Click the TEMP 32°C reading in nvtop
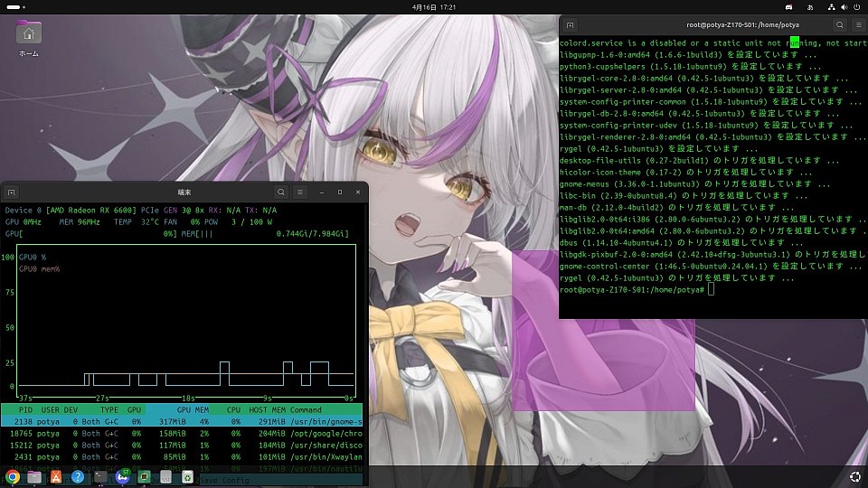 [137, 222]
